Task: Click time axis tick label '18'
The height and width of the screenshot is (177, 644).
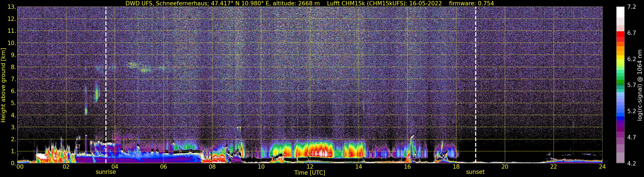Action: tap(456, 167)
